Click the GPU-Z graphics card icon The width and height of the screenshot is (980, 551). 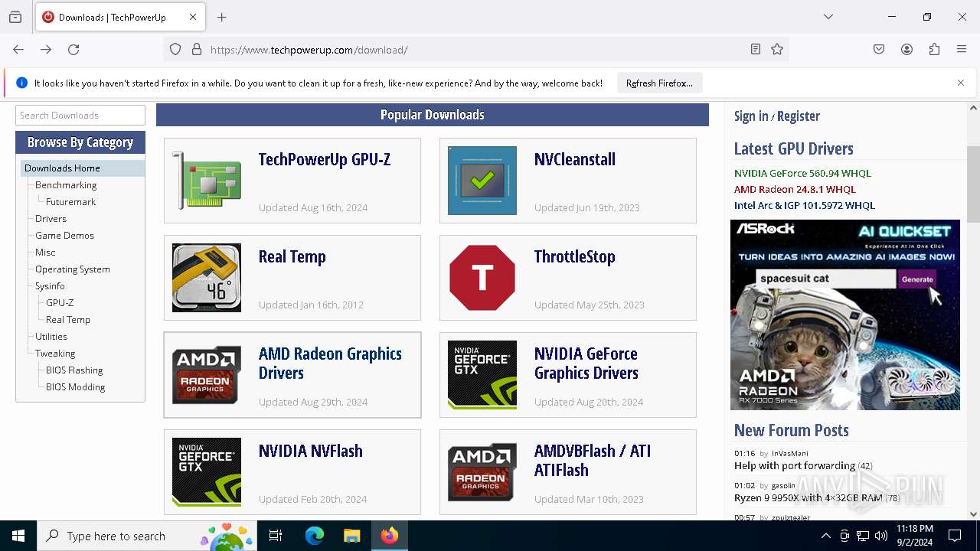(x=207, y=181)
